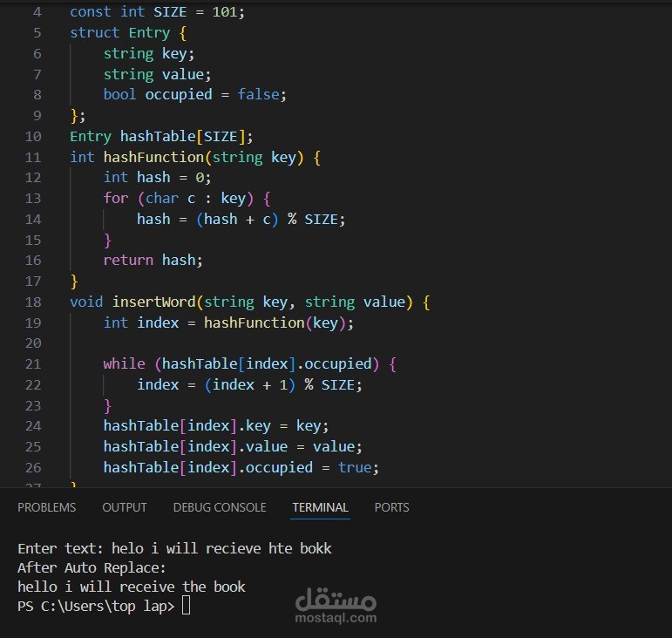
Task: Select the TERMINAL tab
Action: [320, 507]
